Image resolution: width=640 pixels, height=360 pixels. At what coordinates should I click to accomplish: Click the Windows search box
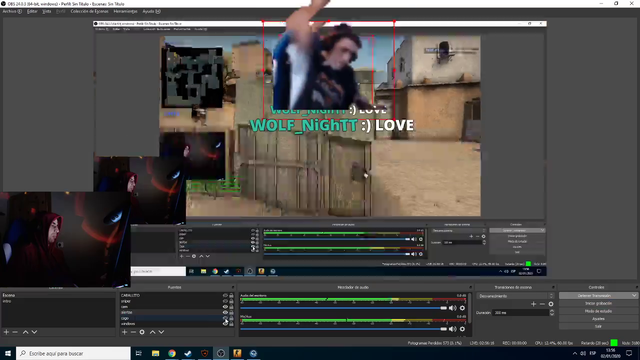[73, 353]
